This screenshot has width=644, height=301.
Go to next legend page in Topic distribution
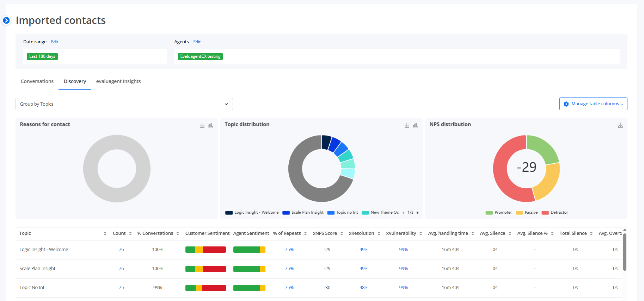(418, 213)
